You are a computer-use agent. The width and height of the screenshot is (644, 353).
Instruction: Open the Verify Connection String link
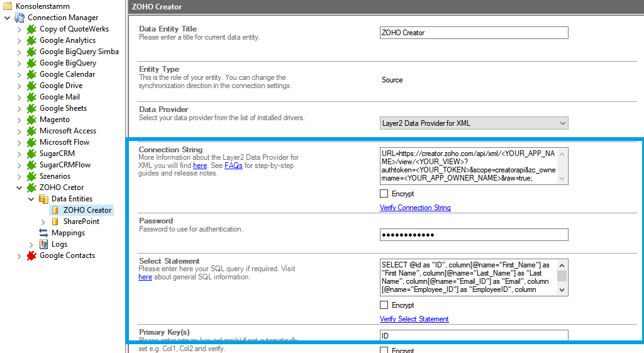415,208
